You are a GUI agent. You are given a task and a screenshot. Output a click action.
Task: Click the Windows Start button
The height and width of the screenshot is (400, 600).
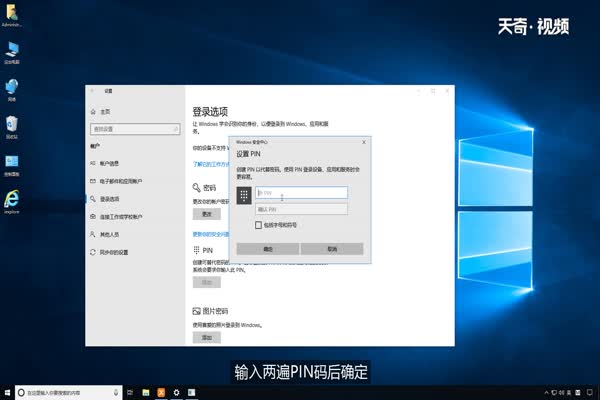7,392
